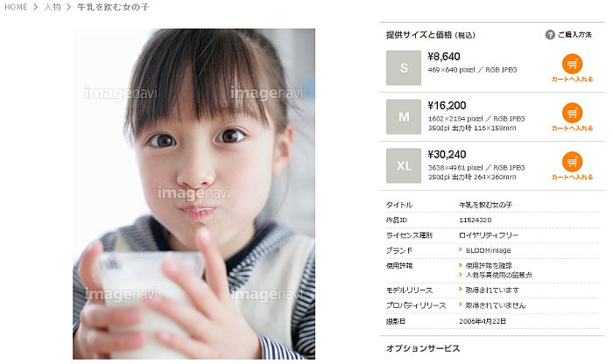Image resolution: width=613 pixels, height=364 pixels.
Task: Open 人物写真使用の留意点 link
Action: tap(499, 275)
